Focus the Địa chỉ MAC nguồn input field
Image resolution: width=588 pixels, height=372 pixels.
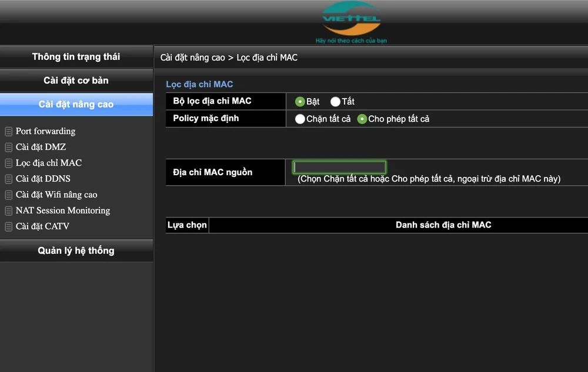coord(339,167)
